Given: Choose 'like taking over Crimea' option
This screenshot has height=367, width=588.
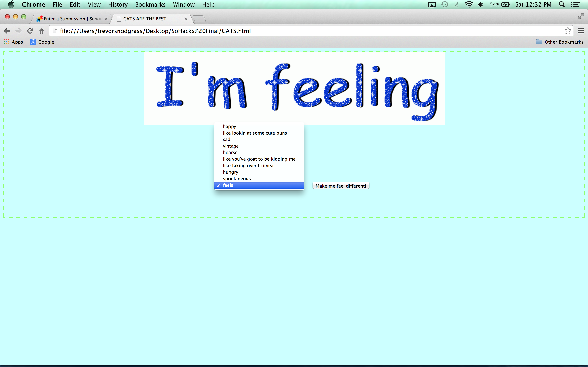Looking at the screenshot, I should tap(248, 166).
